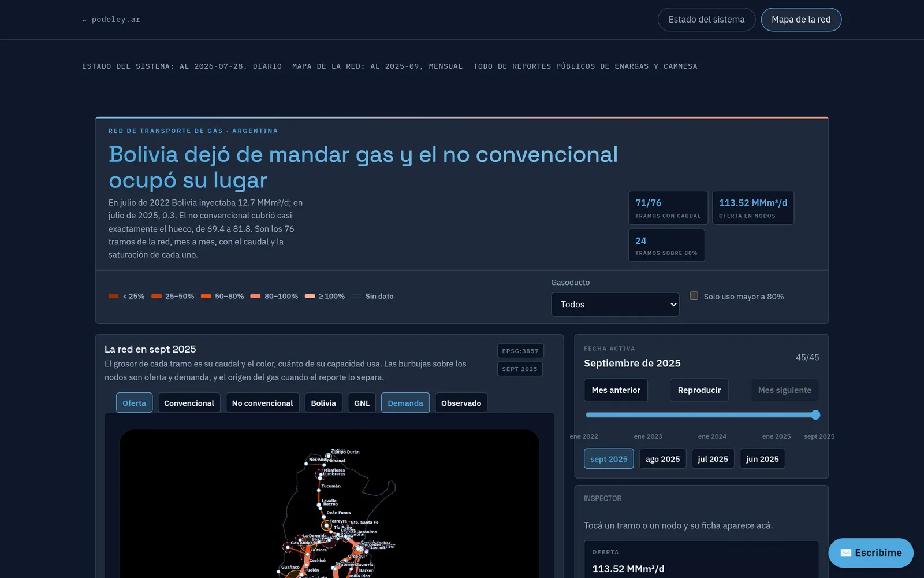Click the timeline slider handle

[815, 415]
